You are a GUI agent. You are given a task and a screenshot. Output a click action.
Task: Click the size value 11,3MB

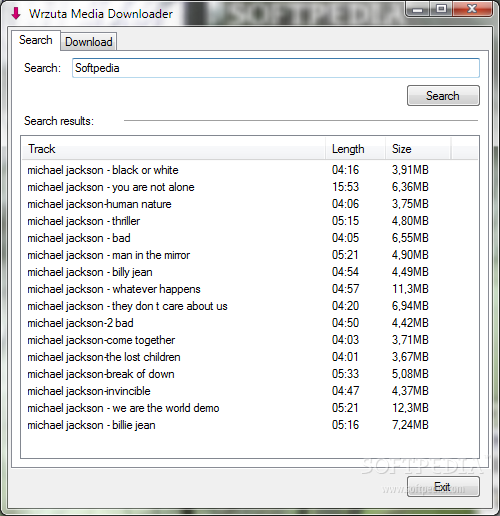click(410, 289)
